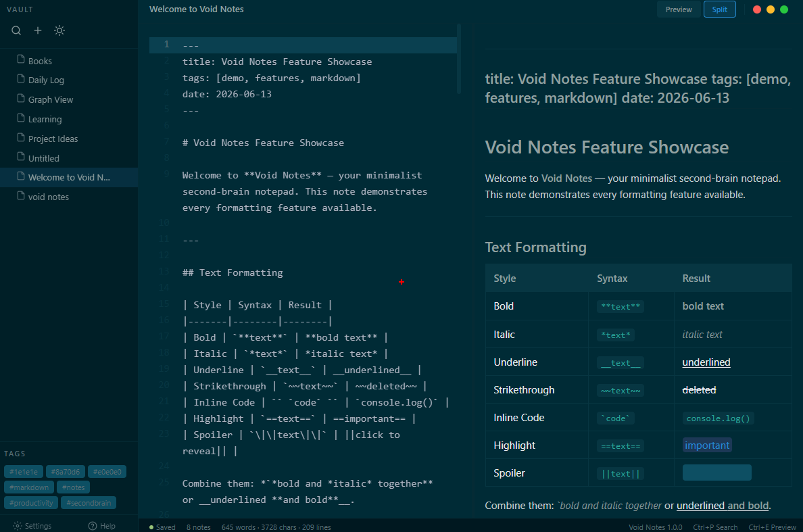Filter by #secondbrain tag

coord(89,503)
